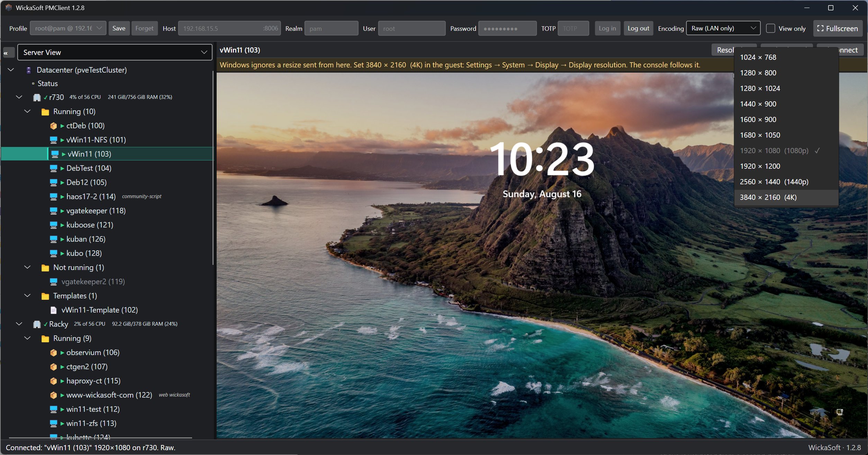
Task: Click the network icon on the lock screen
Action: [x=840, y=412]
